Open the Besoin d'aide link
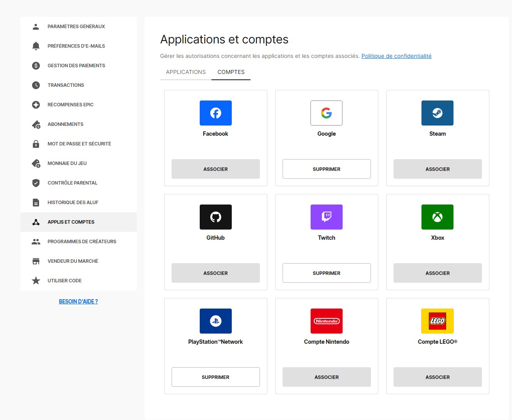 [78, 302]
